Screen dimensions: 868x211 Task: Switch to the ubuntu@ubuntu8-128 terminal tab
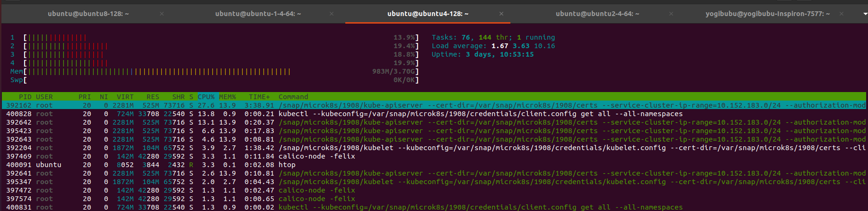(x=88, y=14)
